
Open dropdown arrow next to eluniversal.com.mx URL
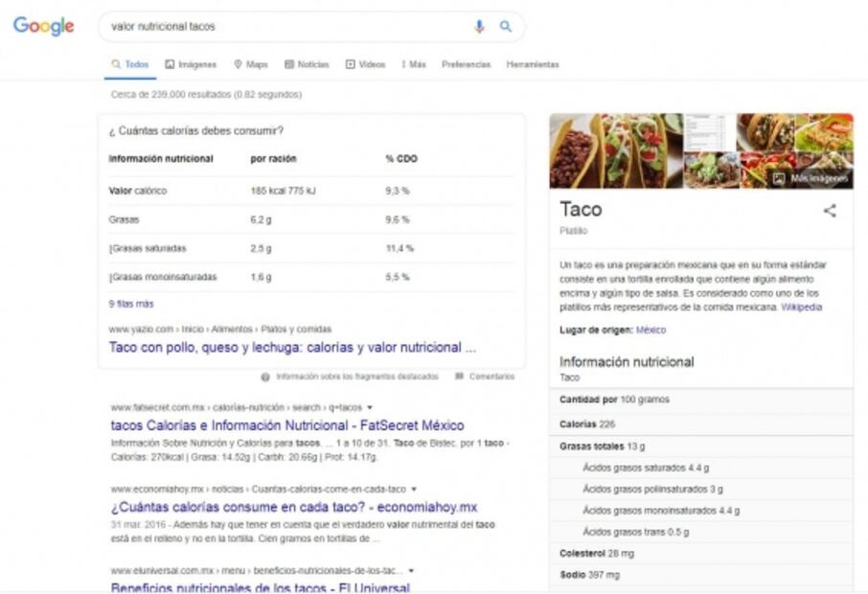[411, 571]
